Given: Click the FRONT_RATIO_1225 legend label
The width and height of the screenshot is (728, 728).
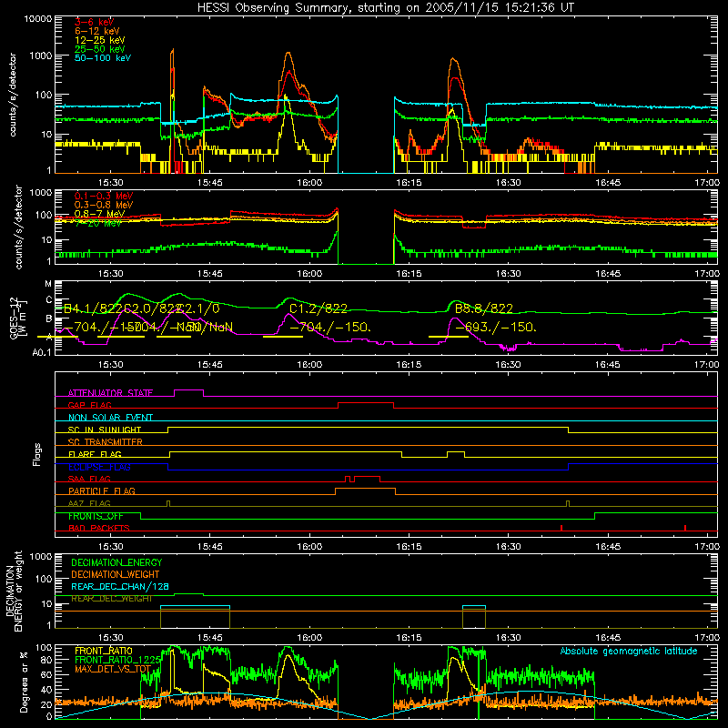Looking at the screenshot, I should 117,661.
